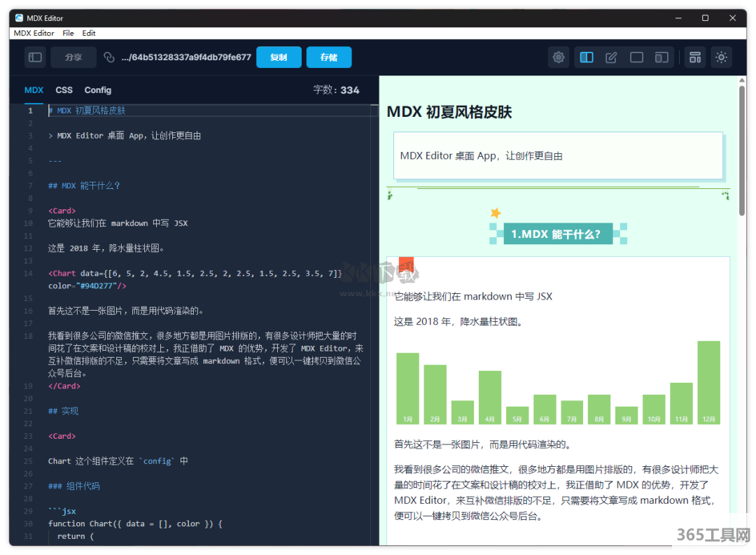Click the '1.MDX 能干什么?' preview heading
This screenshot has height=555, width=756.
pos(558,234)
